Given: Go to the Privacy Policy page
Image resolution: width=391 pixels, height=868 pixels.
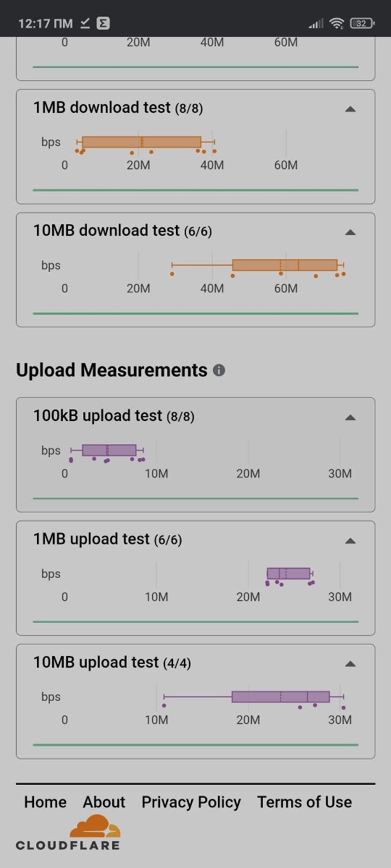Looking at the screenshot, I should (191, 802).
